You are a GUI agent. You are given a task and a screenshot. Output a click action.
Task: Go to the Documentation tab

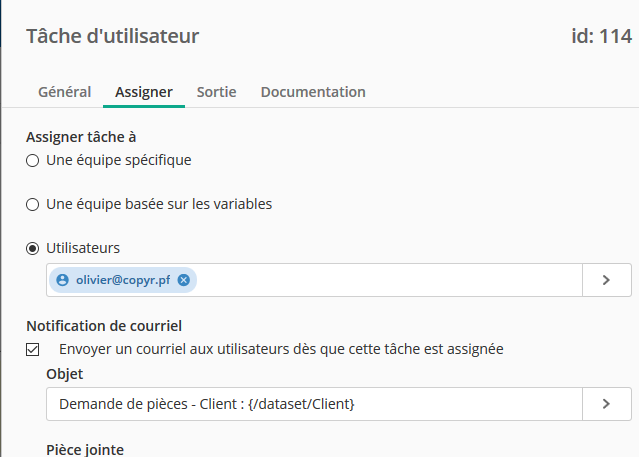313,92
